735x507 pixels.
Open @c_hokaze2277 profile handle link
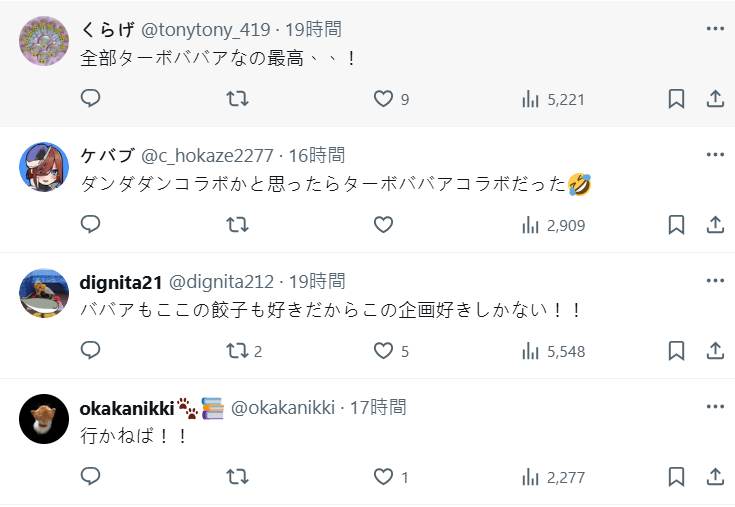tap(207, 155)
